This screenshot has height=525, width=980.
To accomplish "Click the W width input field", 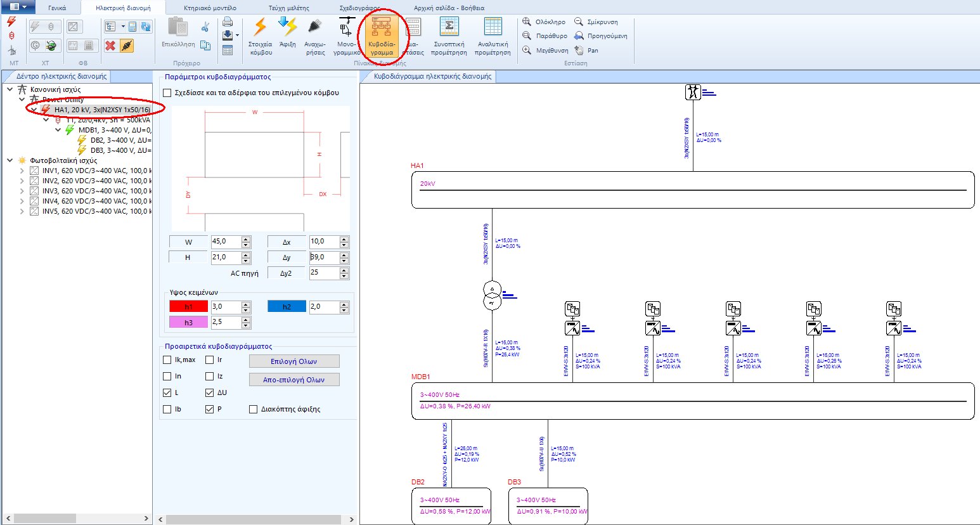I will pyautogui.click(x=226, y=242).
